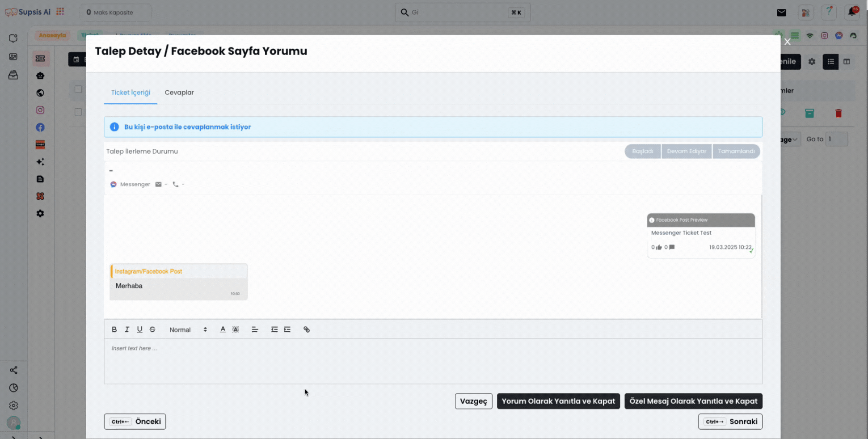Viewport: 868px width, 439px height.
Task: Open the settings gear in the left rail
Action: pyautogui.click(x=13, y=405)
